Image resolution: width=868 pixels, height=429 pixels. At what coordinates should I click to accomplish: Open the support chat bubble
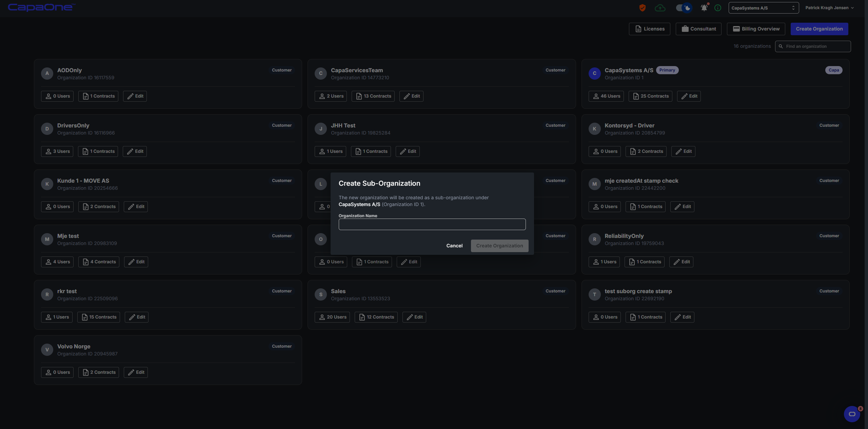[x=852, y=414]
